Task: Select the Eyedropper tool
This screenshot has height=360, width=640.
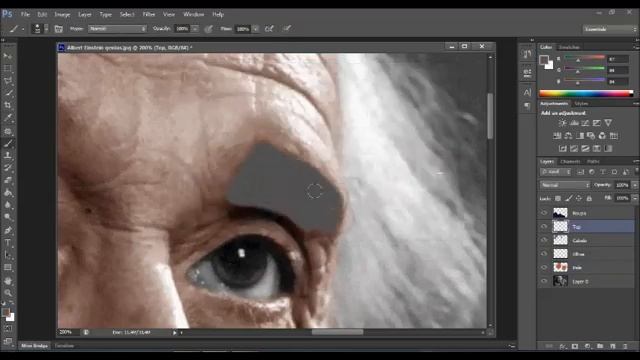Action: pyautogui.click(x=8, y=118)
